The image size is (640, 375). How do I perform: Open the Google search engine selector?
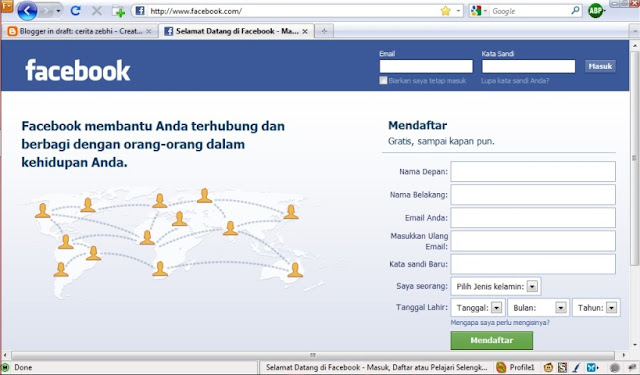pyautogui.click(x=479, y=11)
